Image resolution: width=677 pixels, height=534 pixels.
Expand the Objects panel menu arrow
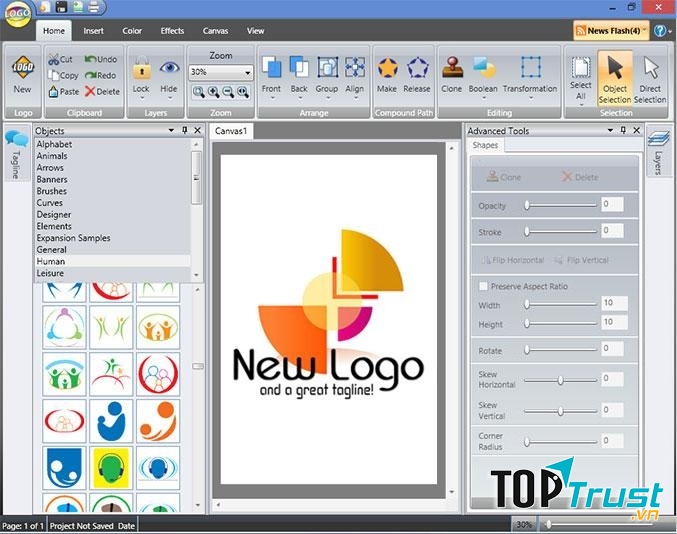point(171,130)
